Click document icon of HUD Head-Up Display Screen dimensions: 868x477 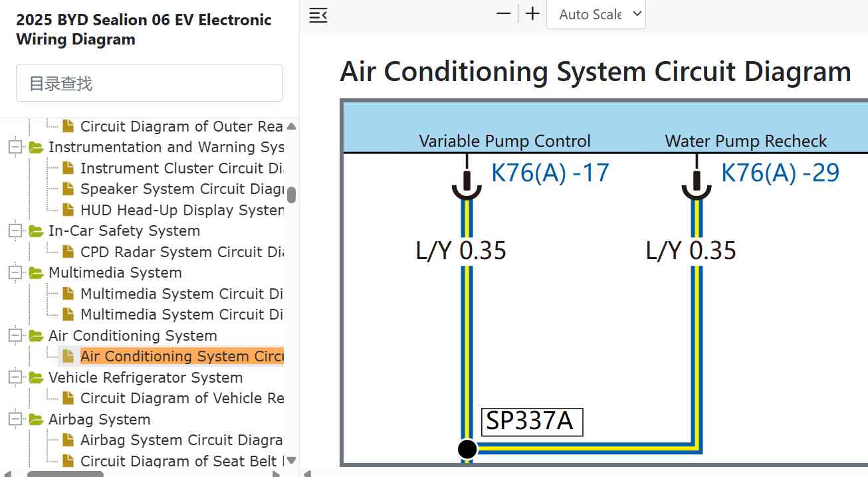[68, 210]
